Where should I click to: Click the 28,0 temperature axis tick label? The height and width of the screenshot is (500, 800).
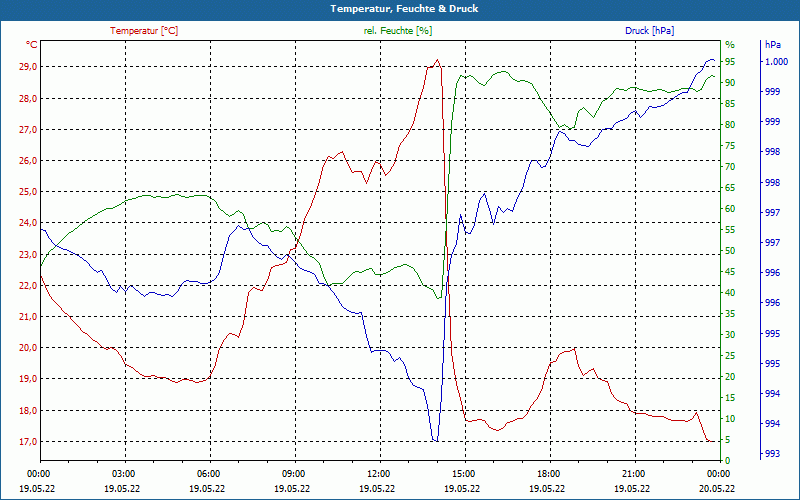click(29, 98)
